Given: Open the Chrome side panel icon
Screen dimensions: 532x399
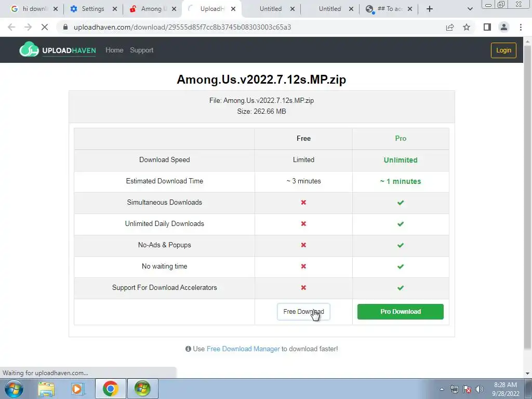Looking at the screenshot, I should point(487,27).
